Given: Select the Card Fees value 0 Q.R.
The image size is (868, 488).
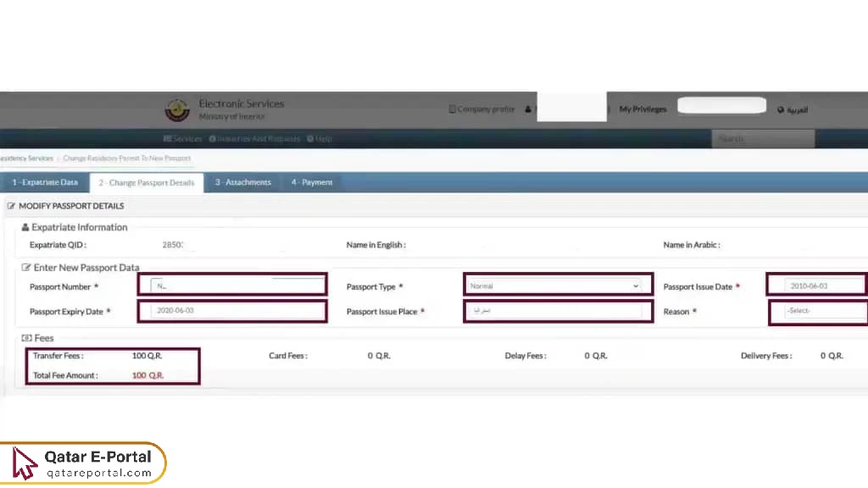Looking at the screenshot, I should click(x=379, y=356).
